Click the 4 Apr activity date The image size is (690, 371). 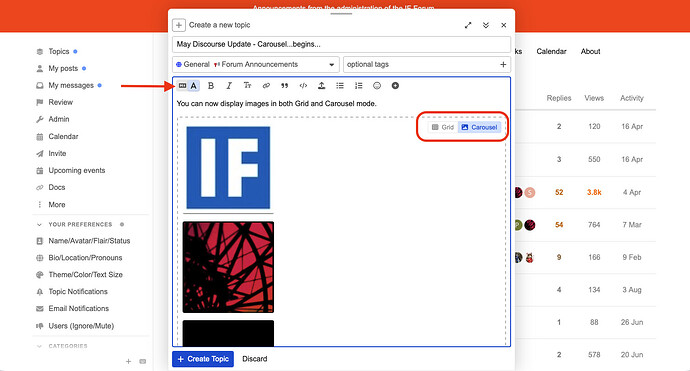coord(632,192)
